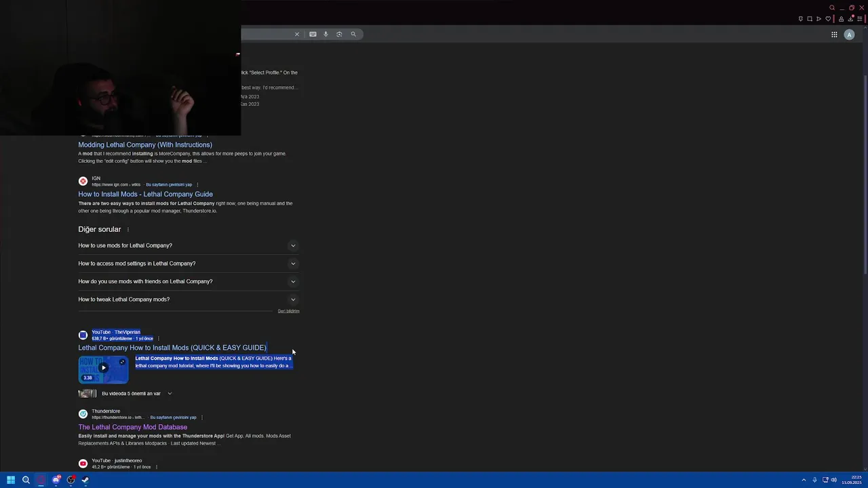Click 'Geri bildirim' feedback link

click(288, 311)
